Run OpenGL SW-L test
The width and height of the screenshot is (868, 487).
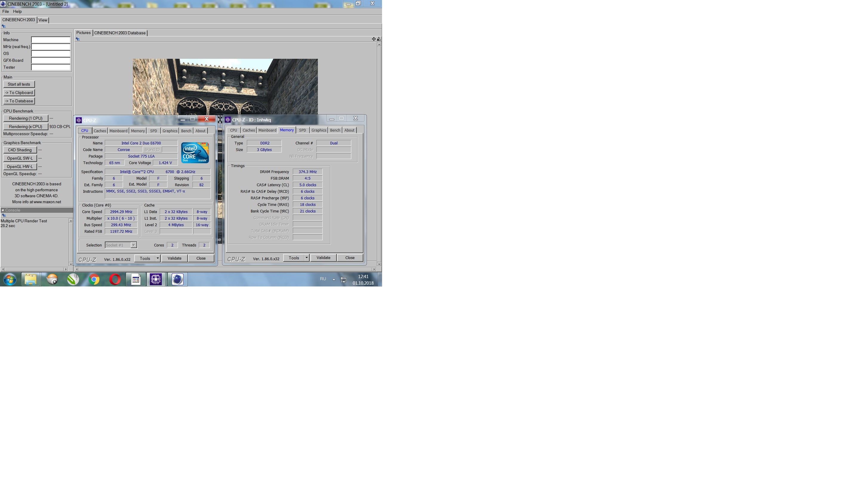(x=20, y=158)
